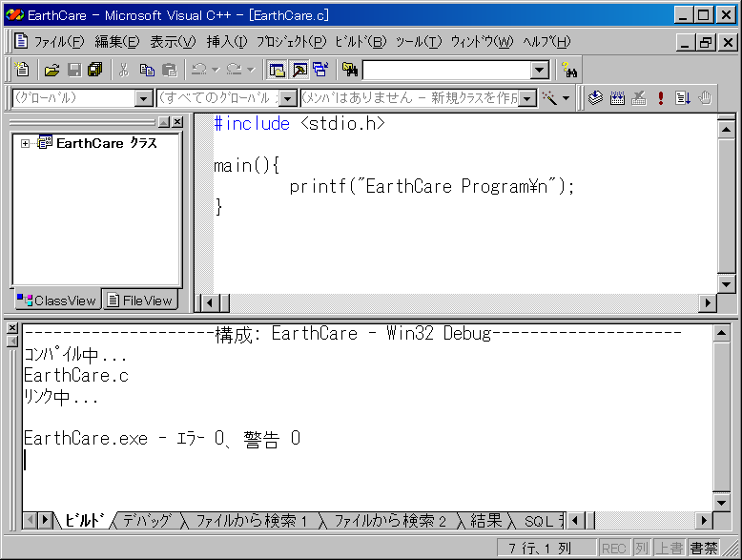
Task: Click the code editor scroll-down arrow
Action: pyautogui.click(x=727, y=284)
